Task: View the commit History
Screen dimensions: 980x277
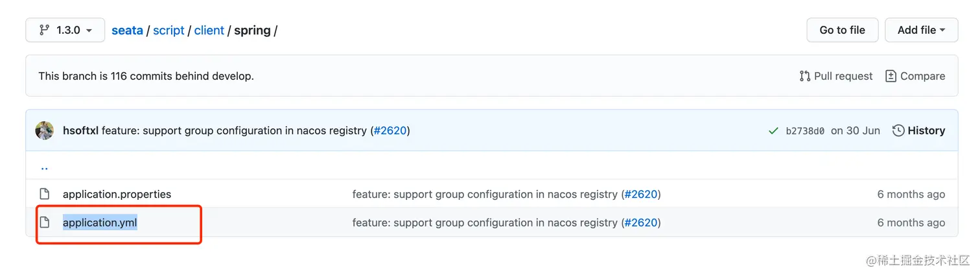Action: 918,130
